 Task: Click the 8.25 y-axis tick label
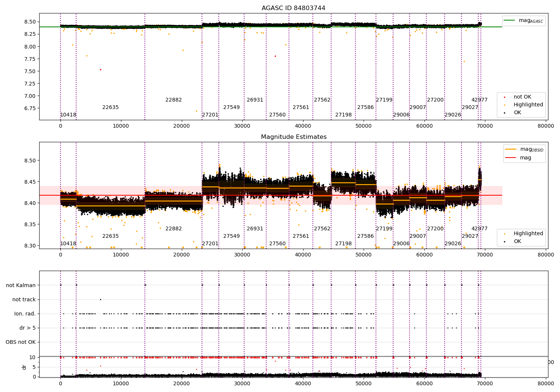[x=30, y=34]
